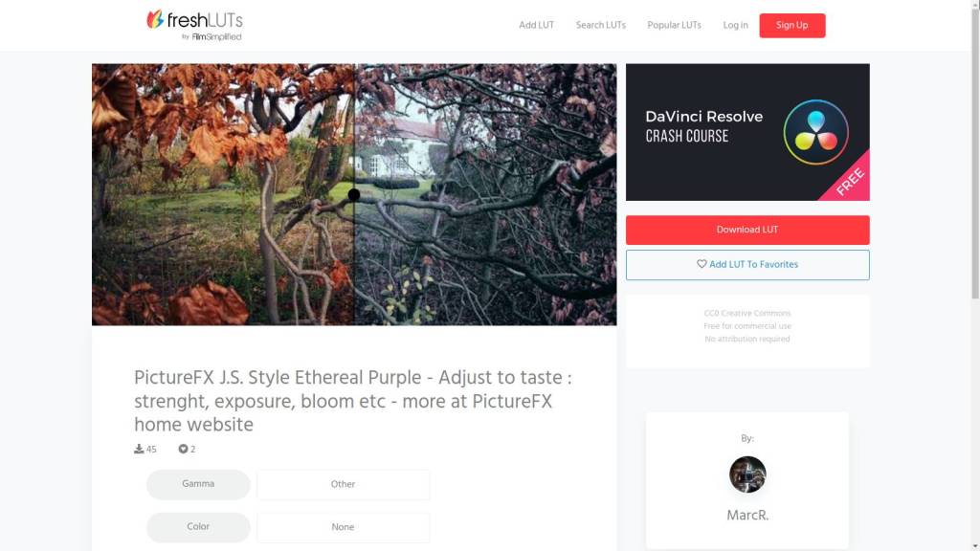The height and width of the screenshot is (551, 980).
Task: Click the Download LUT button
Action: coord(747,230)
